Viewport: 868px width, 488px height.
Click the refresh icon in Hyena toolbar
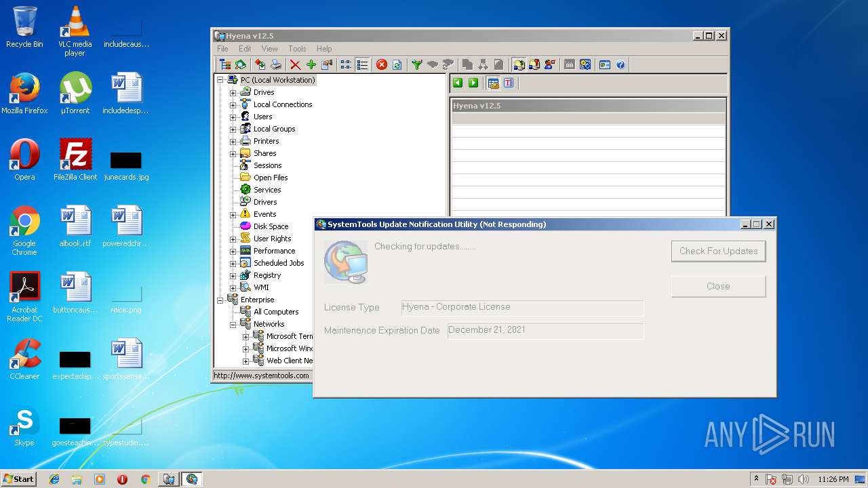(397, 65)
